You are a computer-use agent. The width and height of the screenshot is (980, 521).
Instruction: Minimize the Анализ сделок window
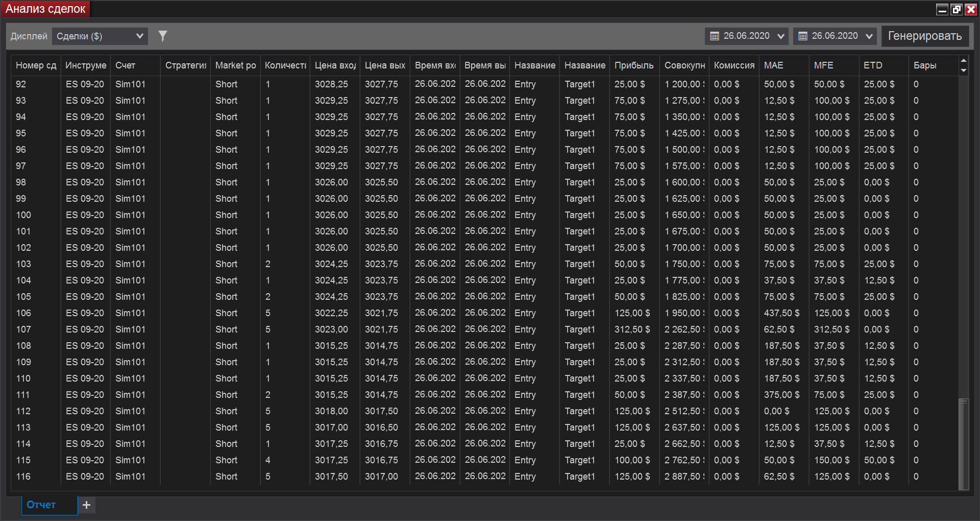click(942, 9)
